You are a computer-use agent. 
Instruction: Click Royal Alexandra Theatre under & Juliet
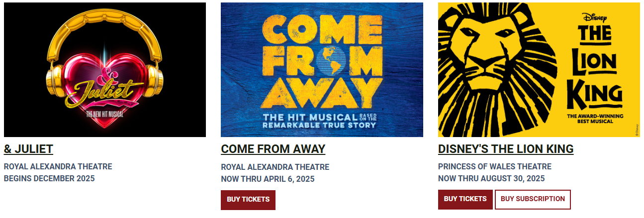pos(58,167)
